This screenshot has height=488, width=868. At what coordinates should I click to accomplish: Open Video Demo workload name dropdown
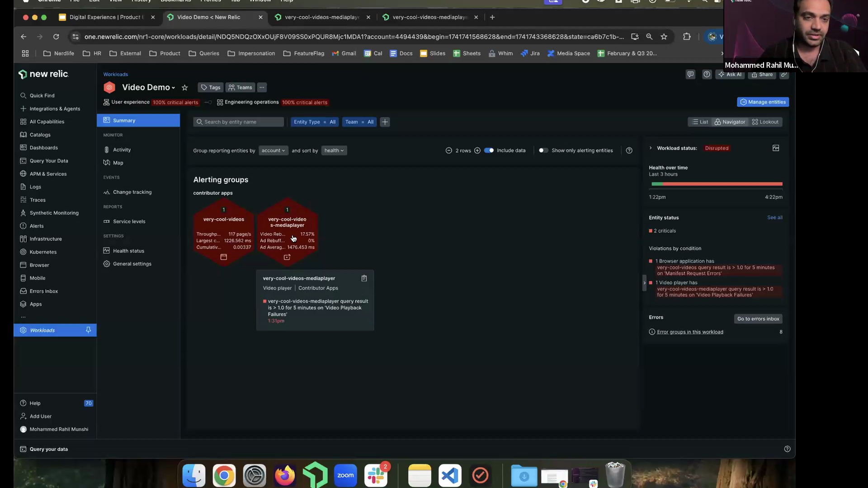click(x=148, y=88)
